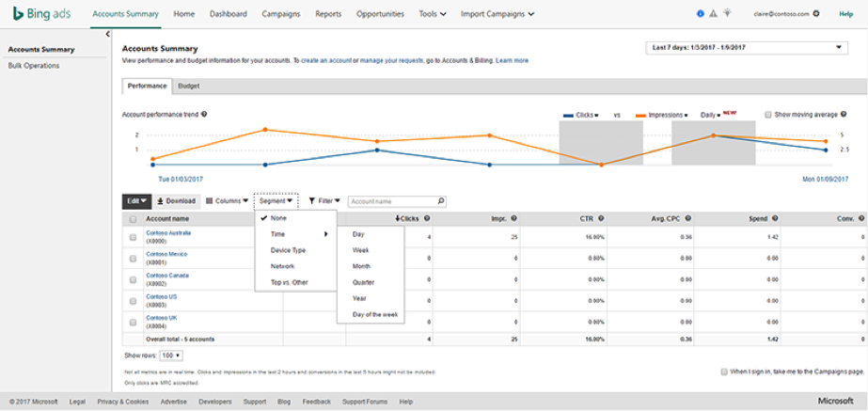Check the Contoso Australia row checkbox
Screen dimensions: 868x411
click(133, 237)
